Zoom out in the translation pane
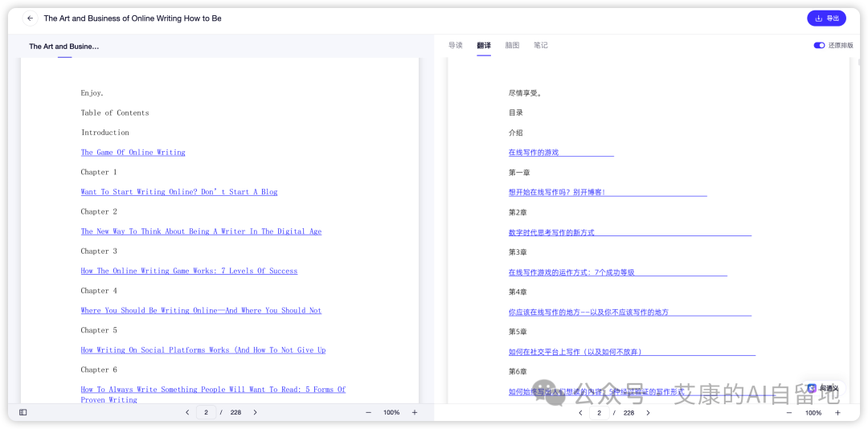The height and width of the screenshot is (429, 868). (790, 413)
